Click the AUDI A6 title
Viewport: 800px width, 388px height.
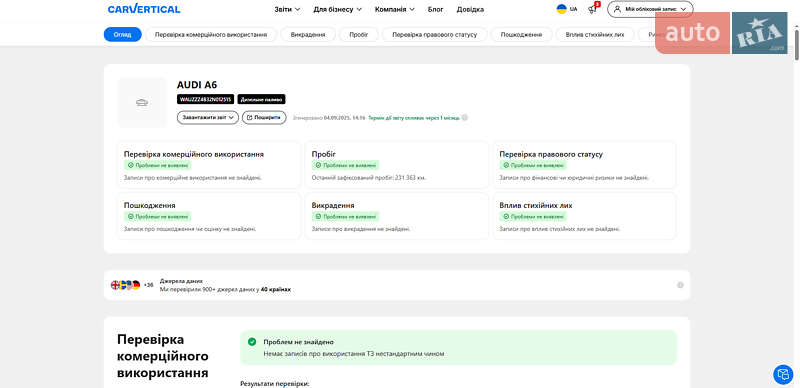[197, 85]
